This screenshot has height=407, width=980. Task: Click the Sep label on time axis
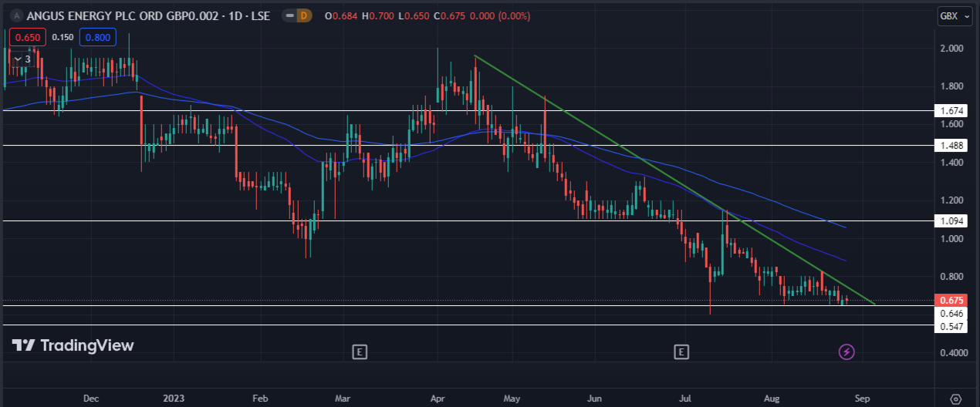863,399
